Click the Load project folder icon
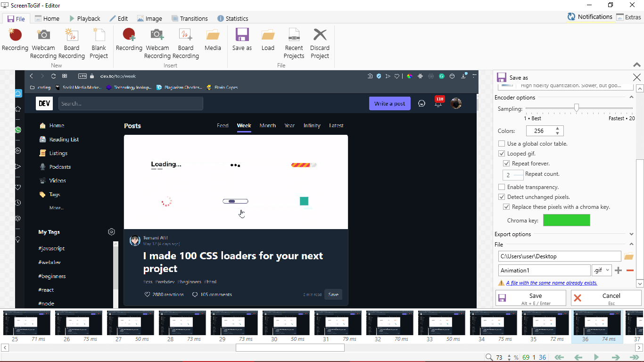The image size is (644, 362). pyautogui.click(x=268, y=36)
